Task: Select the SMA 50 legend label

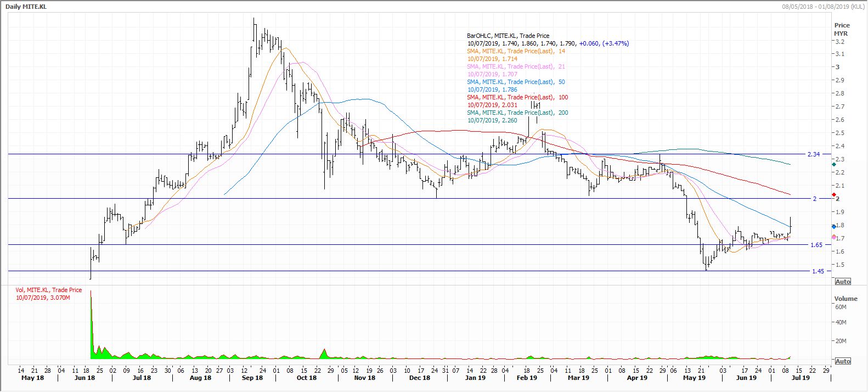Action: pyautogui.click(x=516, y=82)
